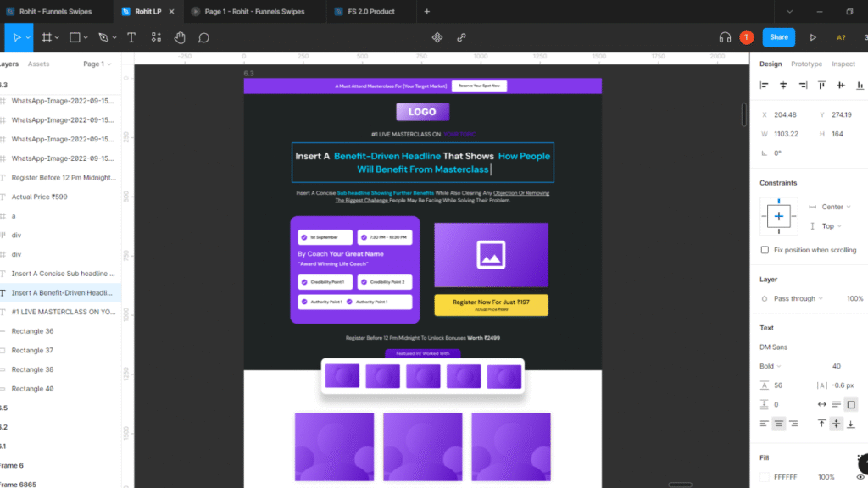Screen dimensions: 868x488
Task: Select the Rectangle 36 layer
Action: click(x=32, y=331)
